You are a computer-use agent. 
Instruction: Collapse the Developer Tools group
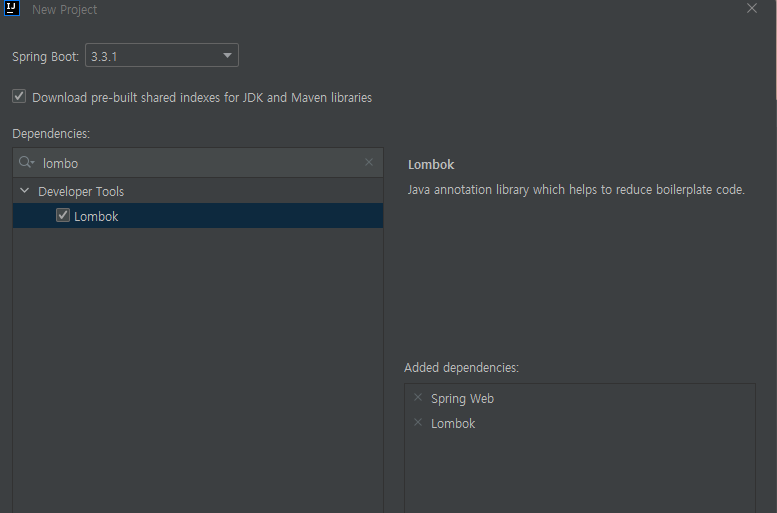click(x=24, y=190)
